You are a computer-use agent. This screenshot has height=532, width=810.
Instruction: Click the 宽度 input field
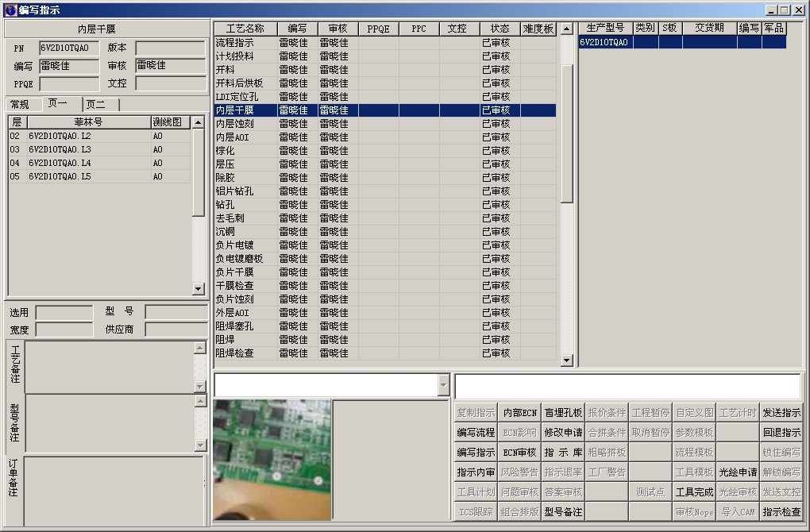(64, 330)
